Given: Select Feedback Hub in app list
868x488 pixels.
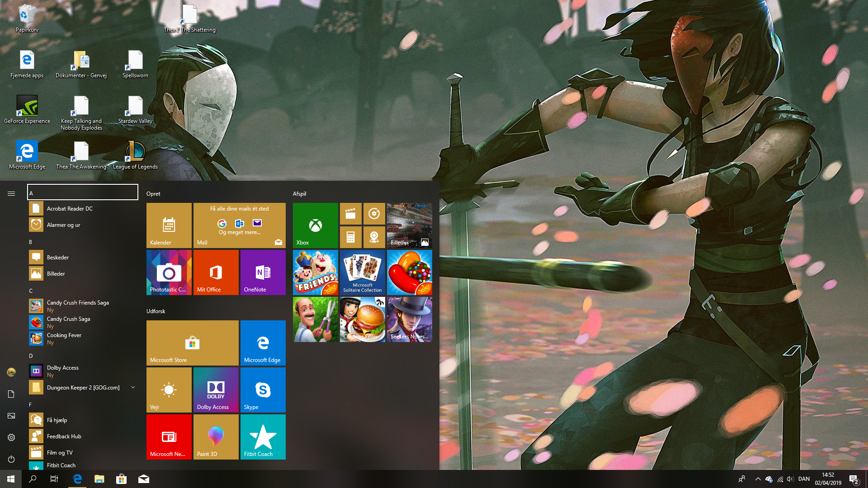Looking at the screenshot, I should 64,436.
